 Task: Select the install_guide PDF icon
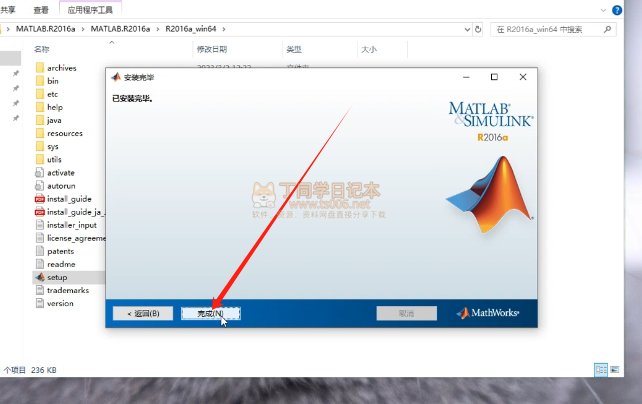click(40, 199)
